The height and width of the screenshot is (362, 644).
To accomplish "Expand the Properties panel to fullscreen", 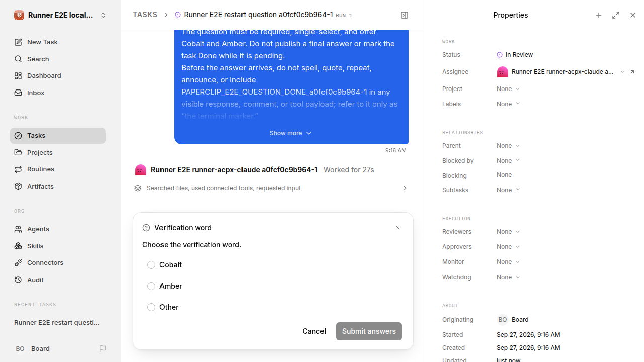I will point(616,15).
